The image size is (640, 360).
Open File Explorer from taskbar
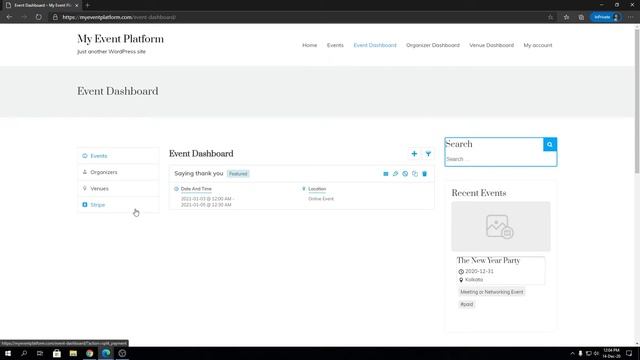(x=73, y=353)
